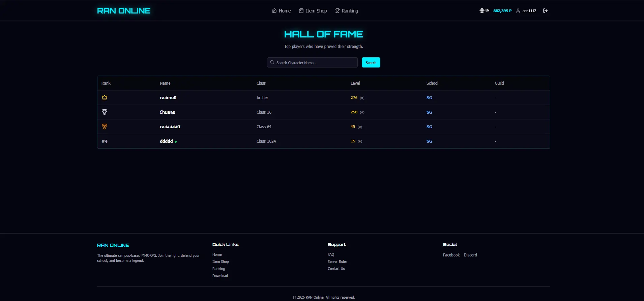644x301 pixels.
Task: Open the FAQ support link
Action: 331,254
